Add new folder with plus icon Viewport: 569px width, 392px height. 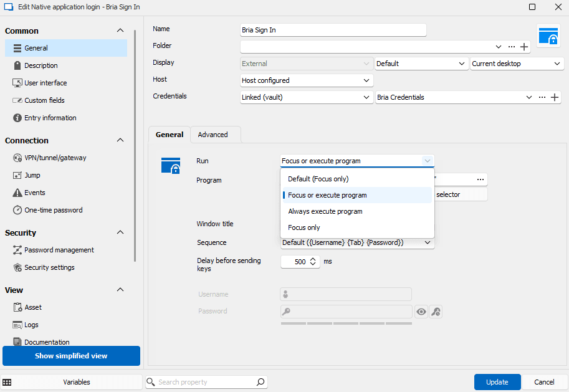(524, 47)
